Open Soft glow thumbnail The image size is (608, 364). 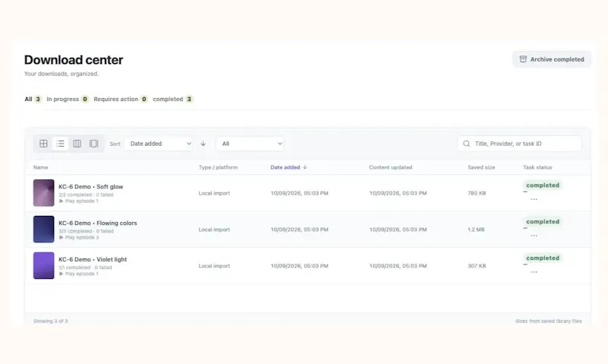point(44,193)
